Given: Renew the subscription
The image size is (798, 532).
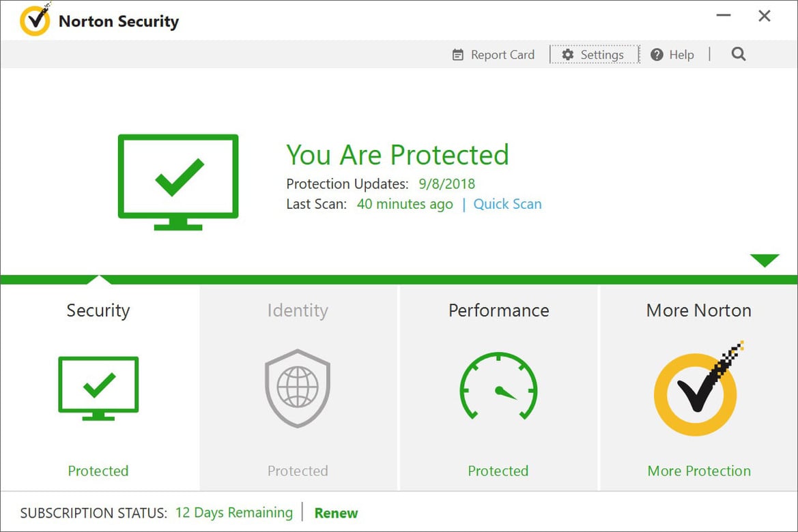Looking at the screenshot, I should click(336, 513).
